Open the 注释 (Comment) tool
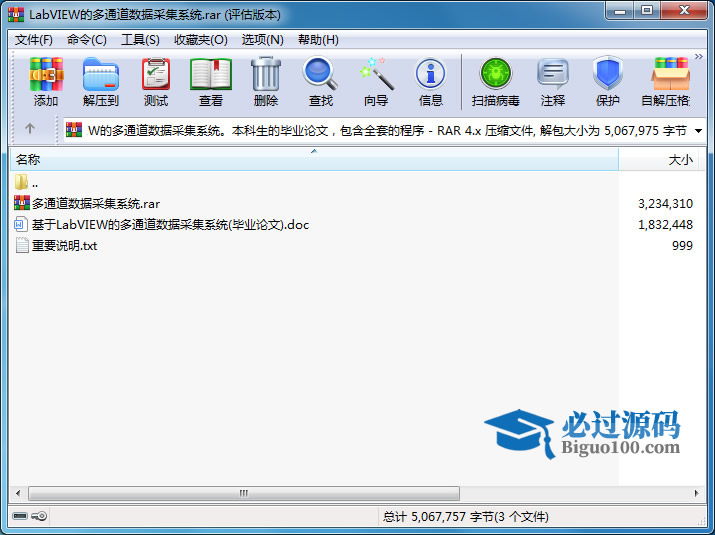This screenshot has width=715, height=535. pyautogui.click(x=553, y=81)
